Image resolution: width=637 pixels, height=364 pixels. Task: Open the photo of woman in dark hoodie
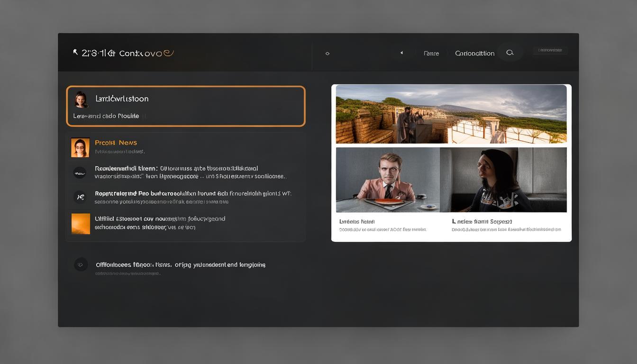click(x=503, y=180)
